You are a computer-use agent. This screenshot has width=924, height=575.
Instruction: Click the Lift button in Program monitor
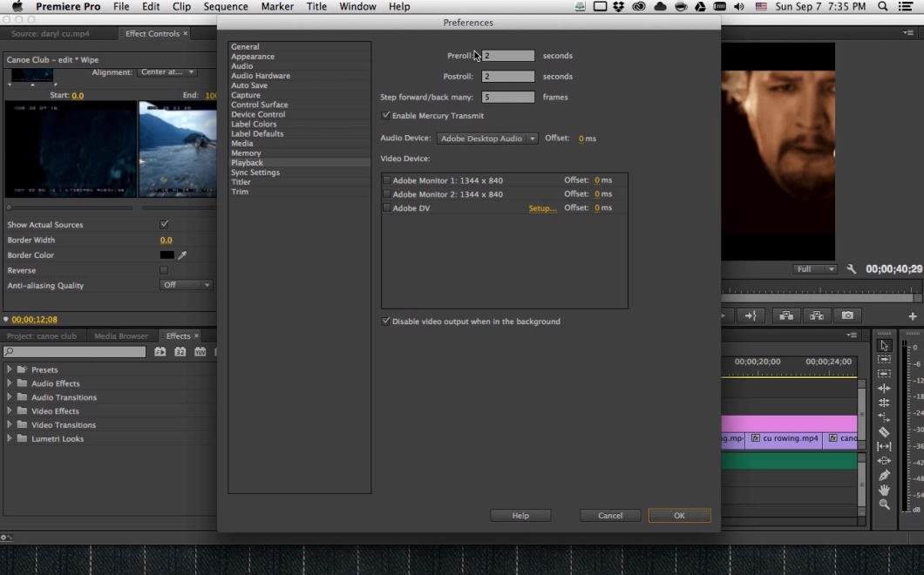pyautogui.click(x=786, y=315)
